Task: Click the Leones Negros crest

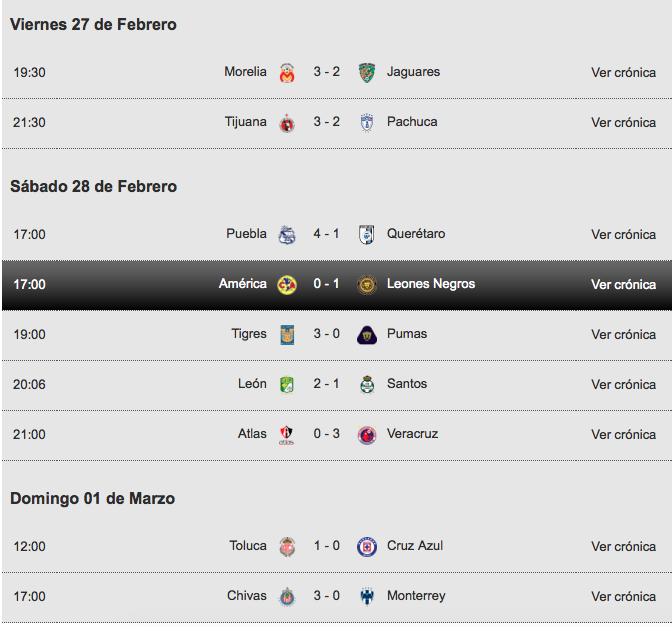Action: coord(367,285)
